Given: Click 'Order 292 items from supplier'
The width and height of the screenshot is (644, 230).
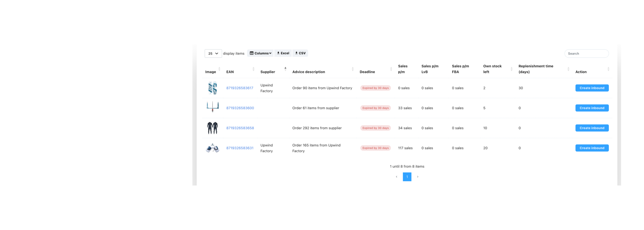Looking at the screenshot, I should [x=317, y=128].
